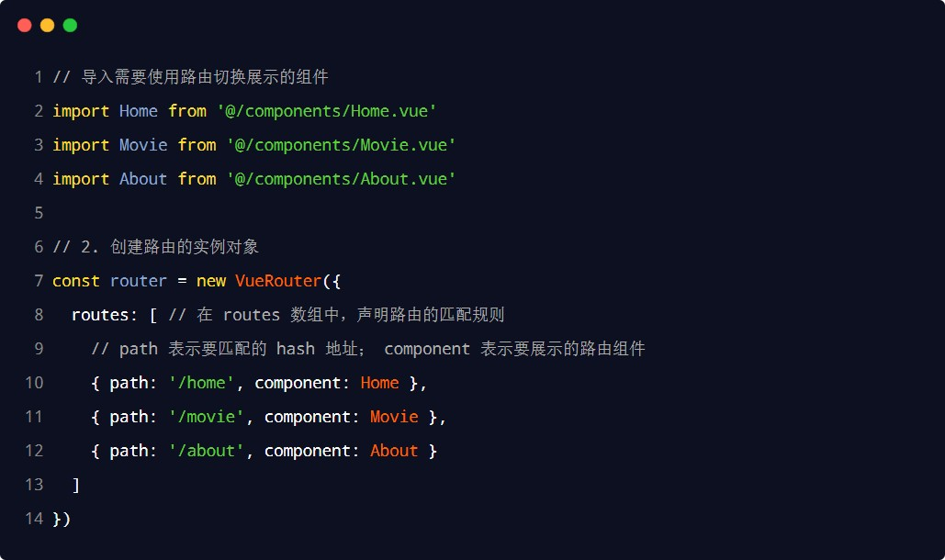Image resolution: width=945 pixels, height=560 pixels.
Task: Click the orange Movie component value
Action: 394,417
